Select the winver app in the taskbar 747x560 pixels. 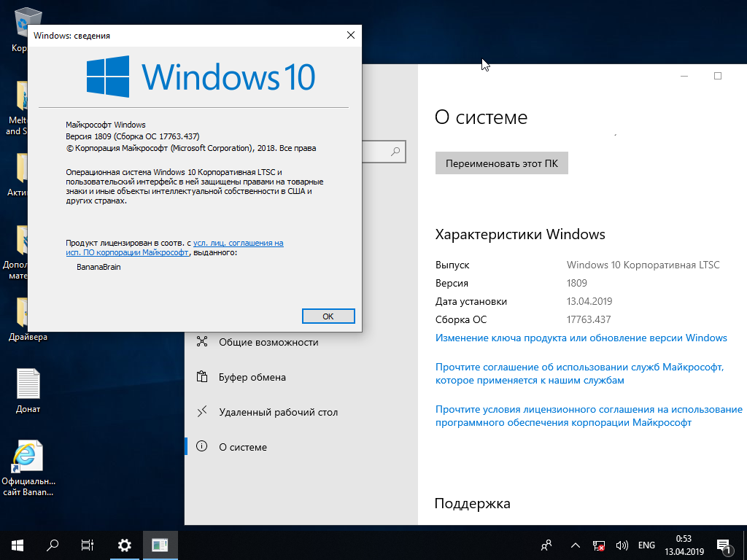tap(160, 545)
